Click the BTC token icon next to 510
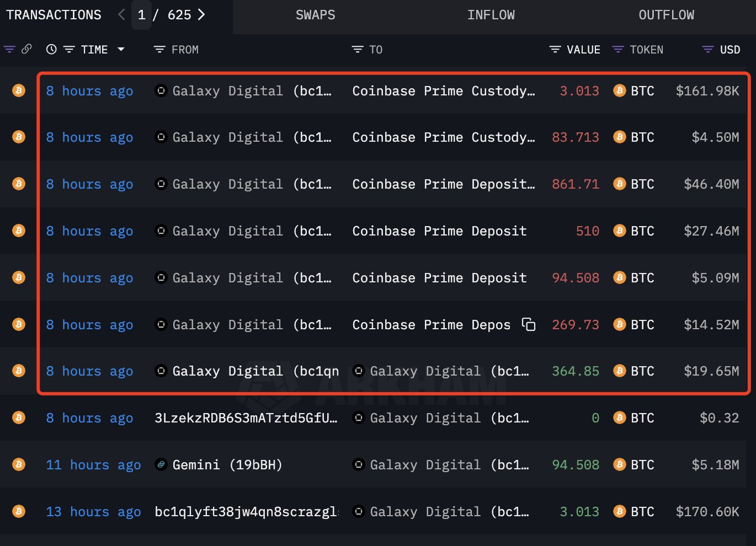The width and height of the screenshot is (756, 546). [620, 231]
